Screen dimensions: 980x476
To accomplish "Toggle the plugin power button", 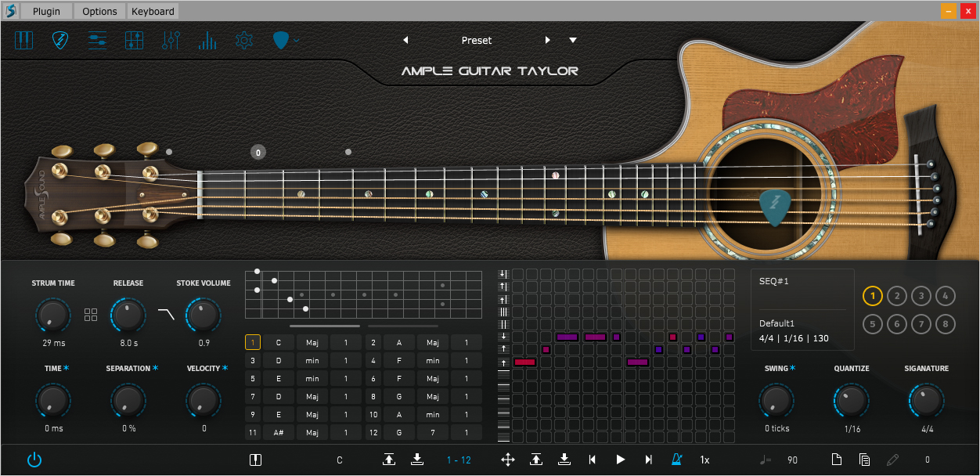I will point(34,460).
